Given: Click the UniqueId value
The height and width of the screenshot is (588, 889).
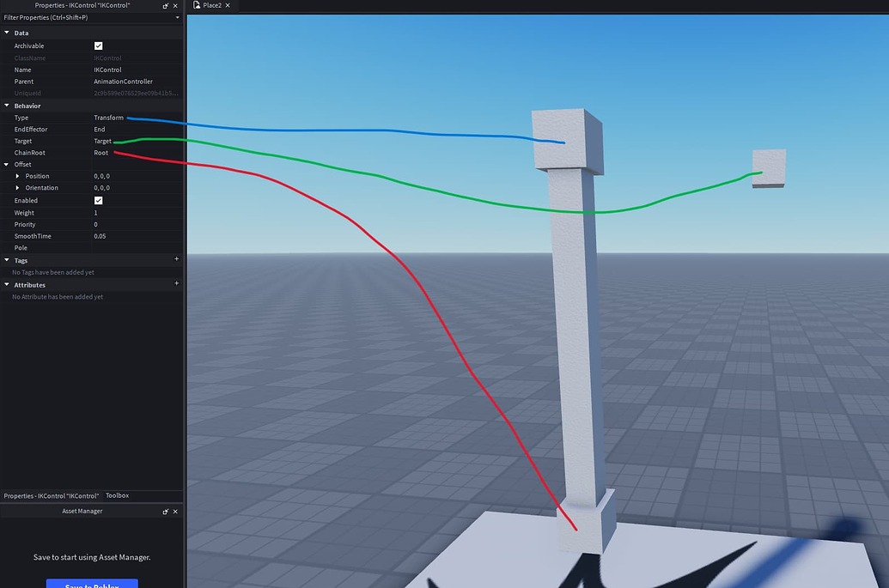Looking at the screenshot, I should tap(137, 93).
